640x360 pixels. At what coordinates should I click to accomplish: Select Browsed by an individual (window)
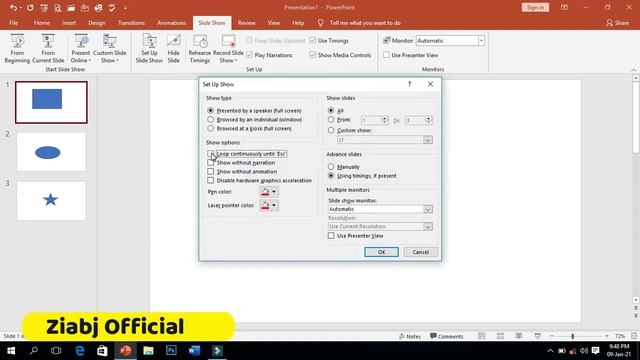[210, 120]
